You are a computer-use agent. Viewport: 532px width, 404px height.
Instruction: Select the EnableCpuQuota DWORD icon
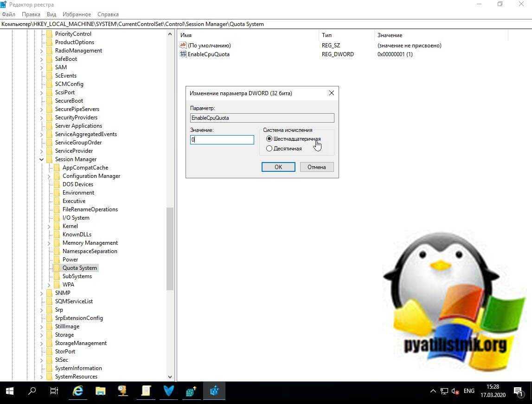click(183, 54)
